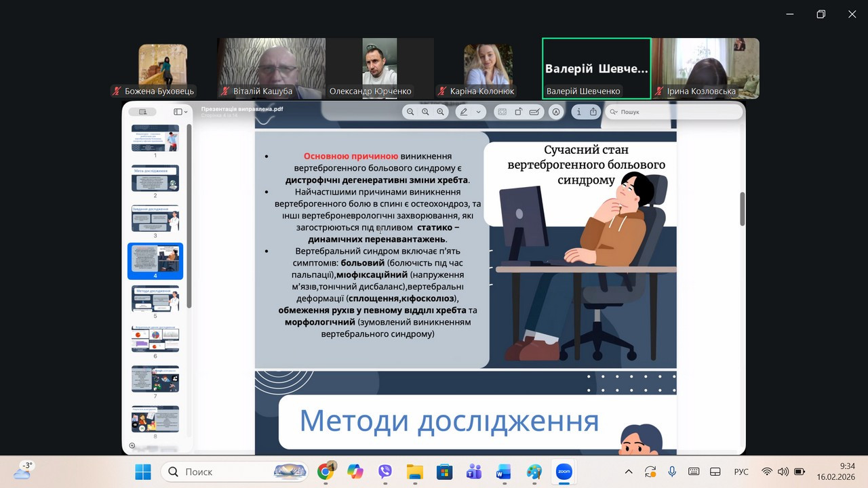Click the taskbar Поиск search box

[235, 472]
